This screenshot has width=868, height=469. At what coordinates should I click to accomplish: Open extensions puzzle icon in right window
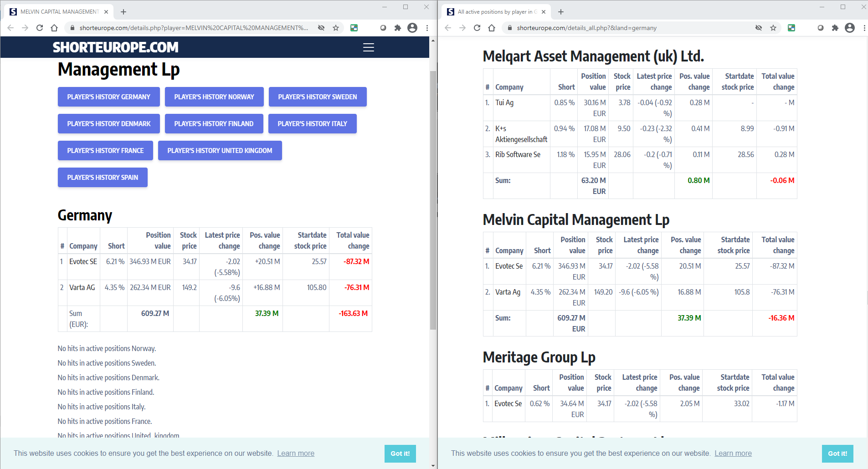pyautogui.click(x=835, y=28)
